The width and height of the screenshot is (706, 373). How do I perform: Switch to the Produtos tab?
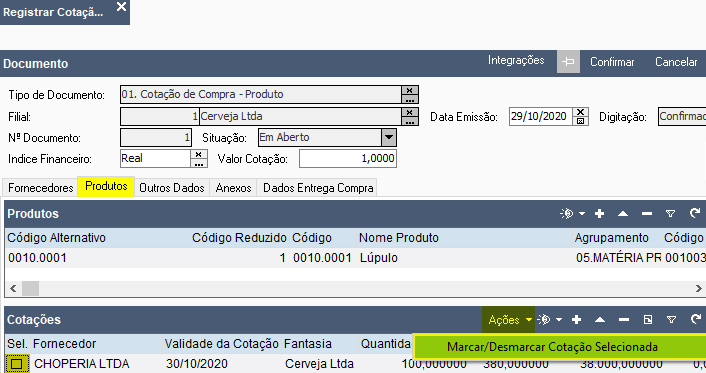106,186
